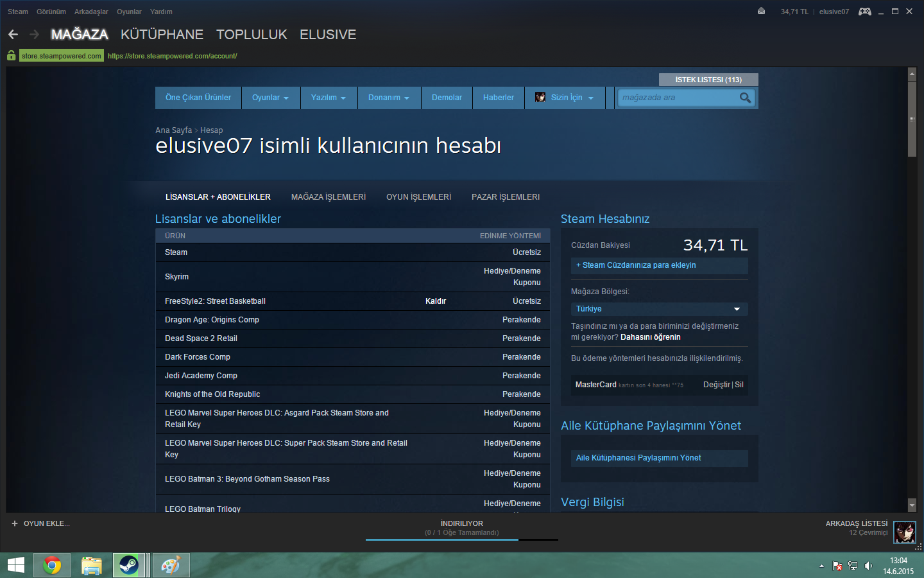Go to the MAĞAZA section
The height and width of the screenshot is (578, 924).
80,35
